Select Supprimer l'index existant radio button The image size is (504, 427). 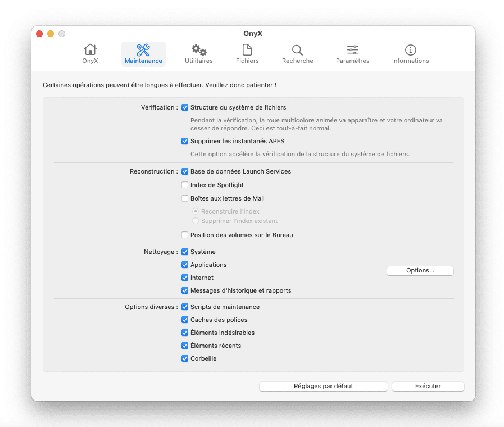pyautogui.click(x=196, y=221)
